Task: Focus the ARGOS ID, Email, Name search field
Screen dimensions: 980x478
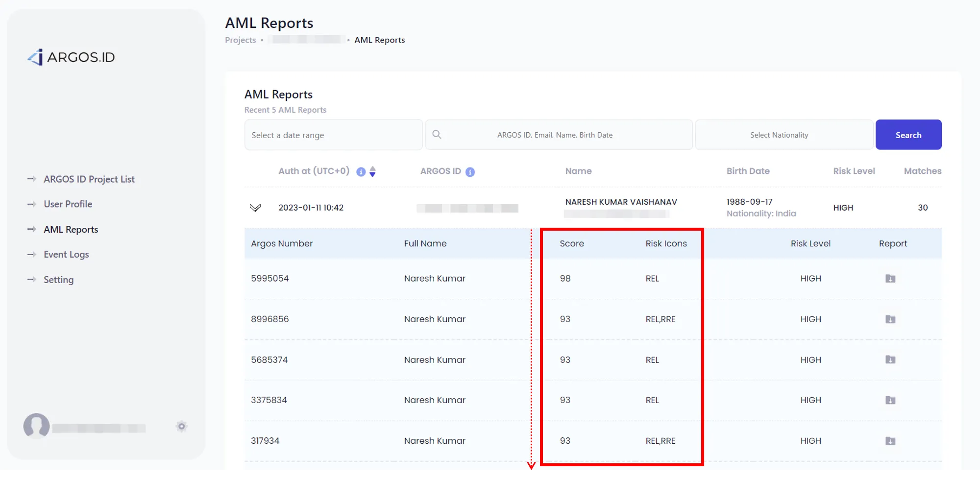Action: click(x=559, y=135)
